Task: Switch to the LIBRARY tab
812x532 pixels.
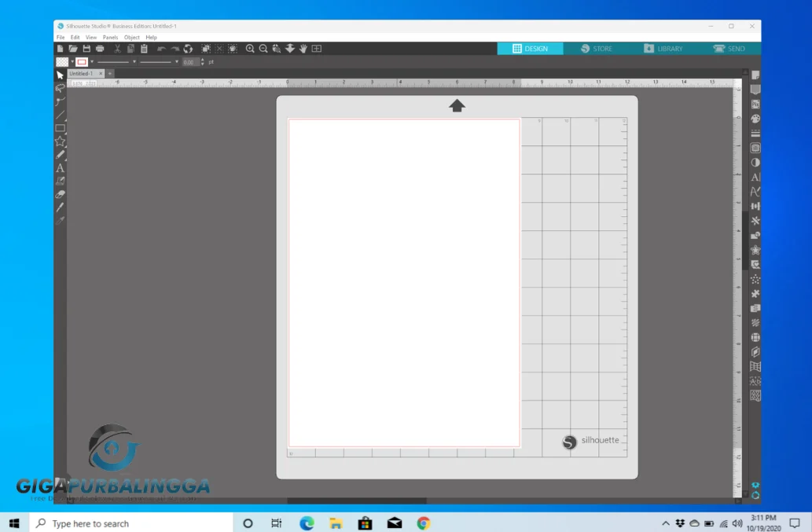Action: pyautogui.click(x=663, y=49)
